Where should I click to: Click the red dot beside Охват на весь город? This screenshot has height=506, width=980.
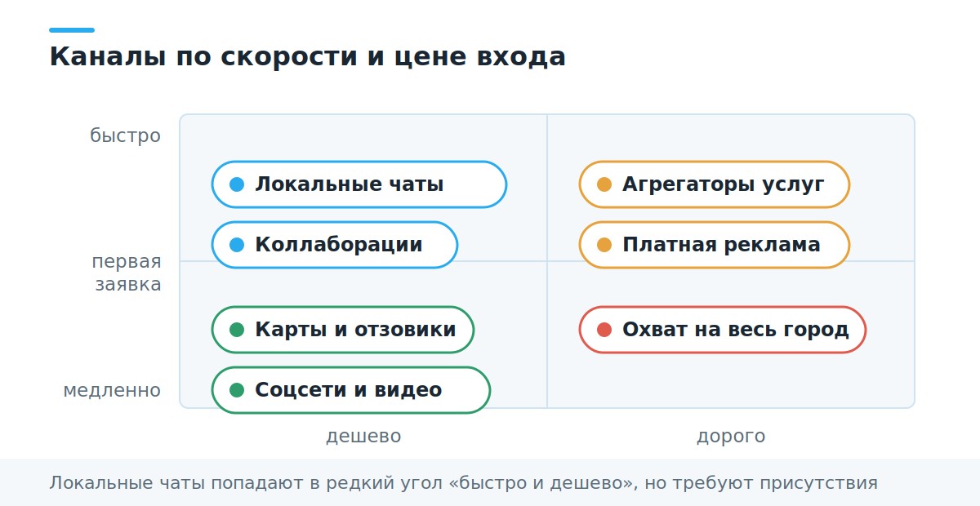[604, 330]
